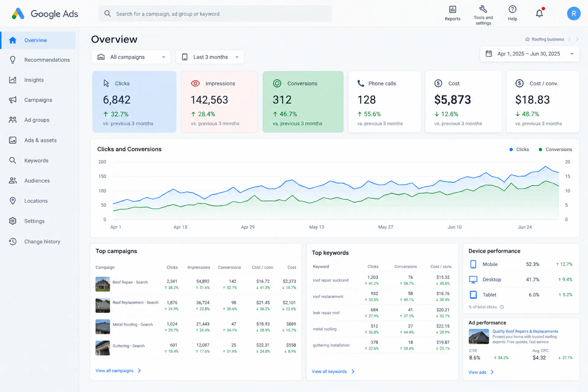Open Tools and settings wrench icon

pyautogui.click(x=483, y=9)
